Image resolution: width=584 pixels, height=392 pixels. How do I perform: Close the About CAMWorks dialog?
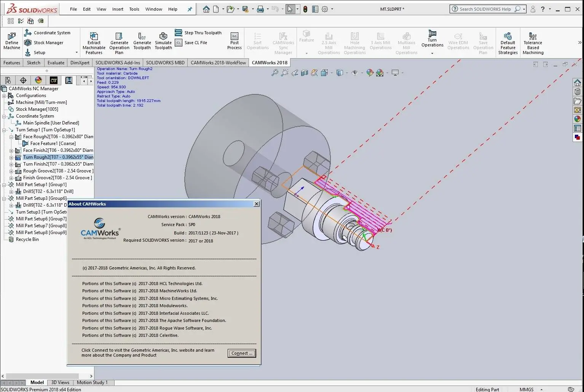coord(257,204)
